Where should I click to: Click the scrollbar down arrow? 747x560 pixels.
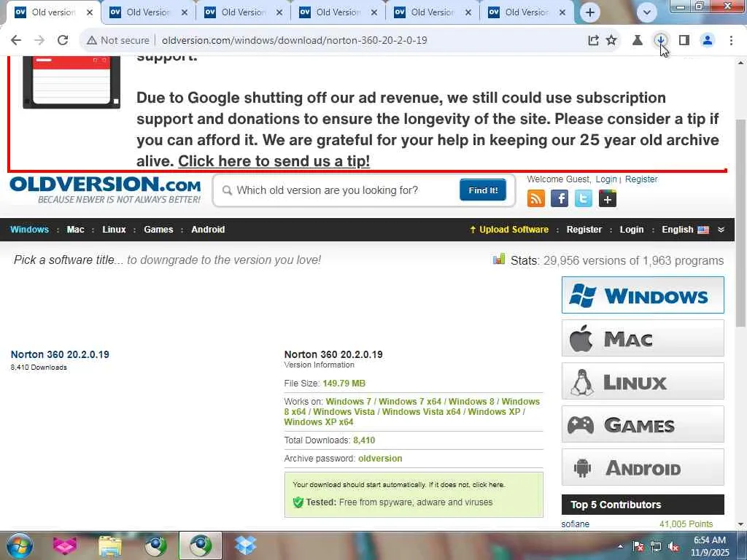(x=741, y=524)
